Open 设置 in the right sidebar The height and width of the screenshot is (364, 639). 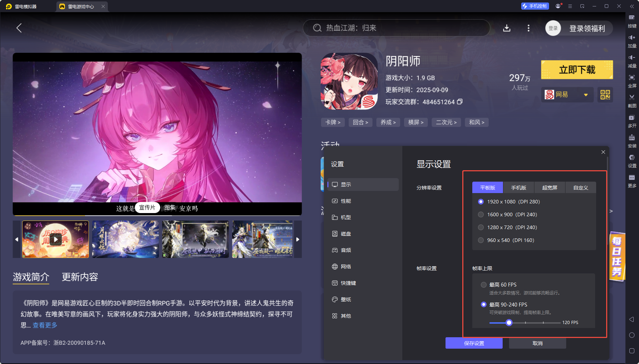632,161
